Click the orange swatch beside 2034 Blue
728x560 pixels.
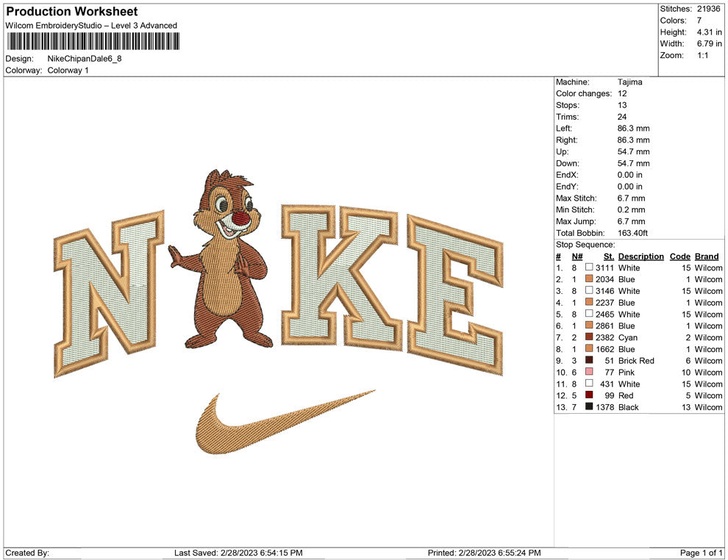click(589, 279)
